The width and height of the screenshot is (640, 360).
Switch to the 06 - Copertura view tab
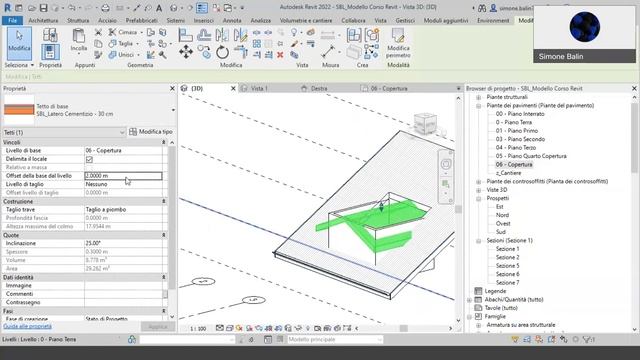pyautogui.click(x=389, y=88)
